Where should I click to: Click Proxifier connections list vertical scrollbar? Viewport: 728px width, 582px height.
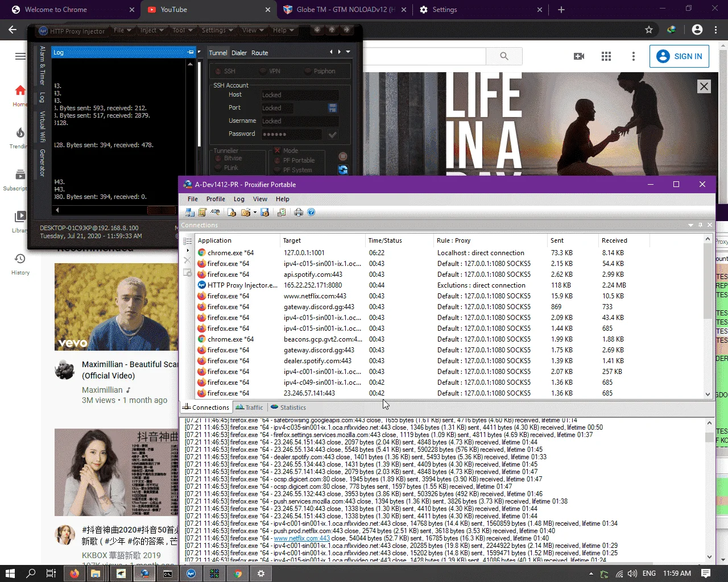coord(708,317)
